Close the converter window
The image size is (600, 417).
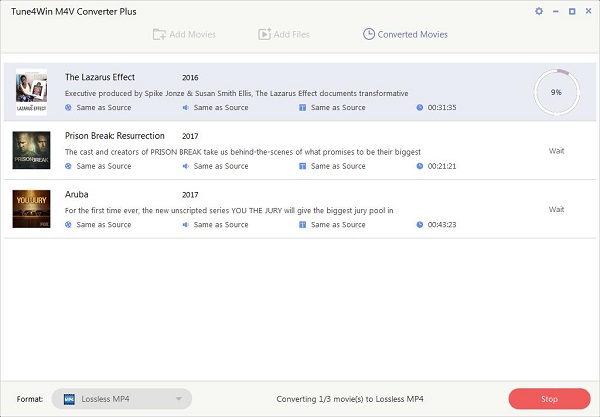[x=589, y=11]
